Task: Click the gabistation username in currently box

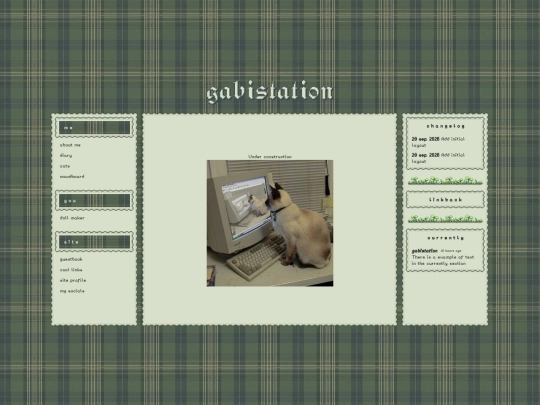Action: pos(425,251)
